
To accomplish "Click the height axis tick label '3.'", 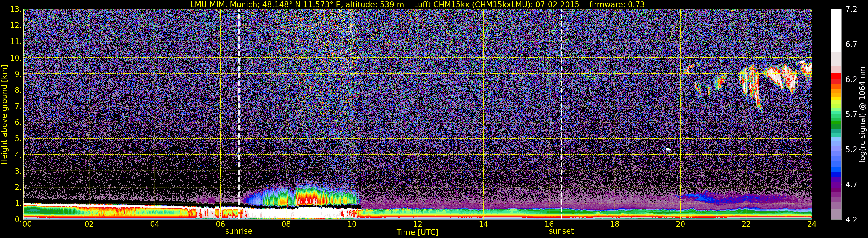I will tap(18, 171).
